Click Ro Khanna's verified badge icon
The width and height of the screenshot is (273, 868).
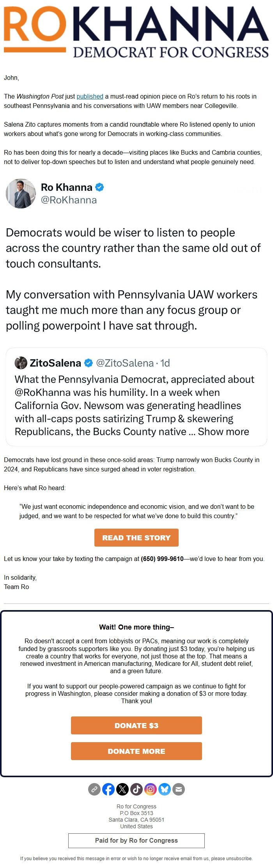click(100, 187)
